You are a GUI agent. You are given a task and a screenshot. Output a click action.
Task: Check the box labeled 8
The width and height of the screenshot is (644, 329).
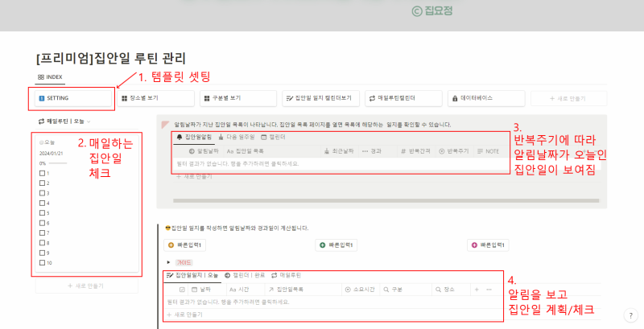coord(42,243)
